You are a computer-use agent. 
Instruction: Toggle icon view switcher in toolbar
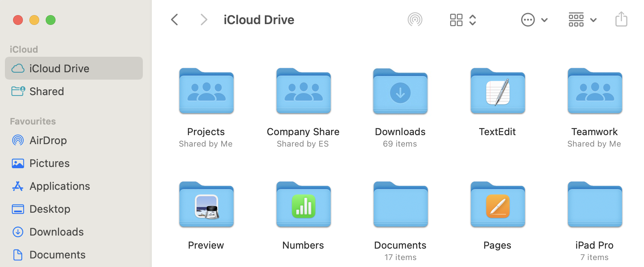coord(456,20)
